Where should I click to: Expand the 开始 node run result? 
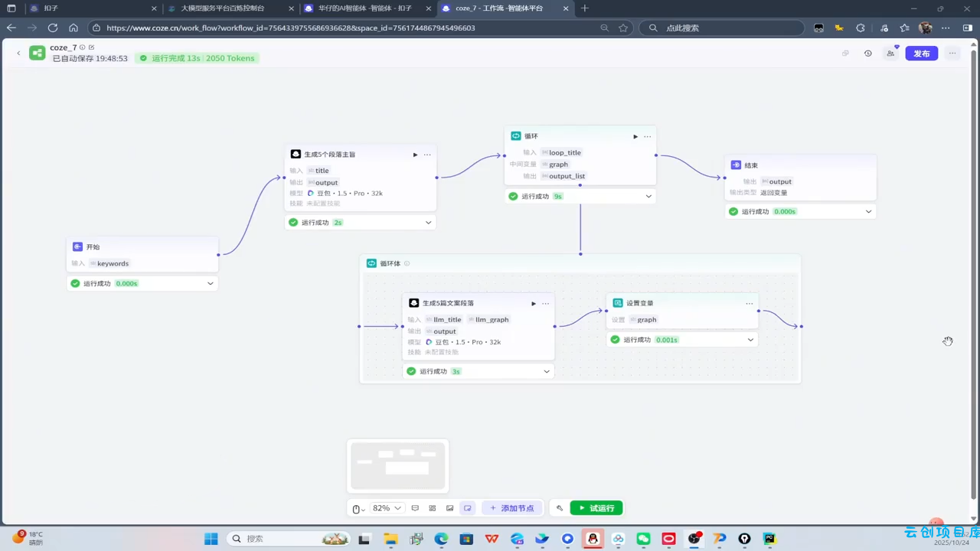coord(210,283)
